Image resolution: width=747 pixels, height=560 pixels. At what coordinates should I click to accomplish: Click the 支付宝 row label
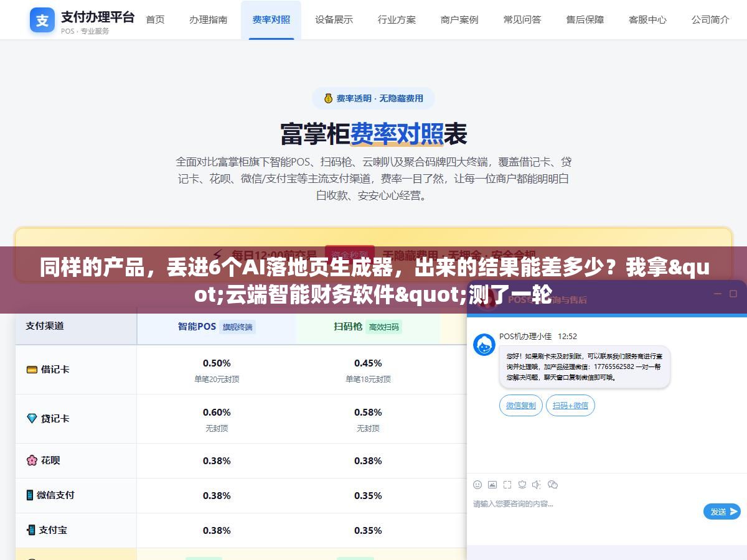point(53,530)
